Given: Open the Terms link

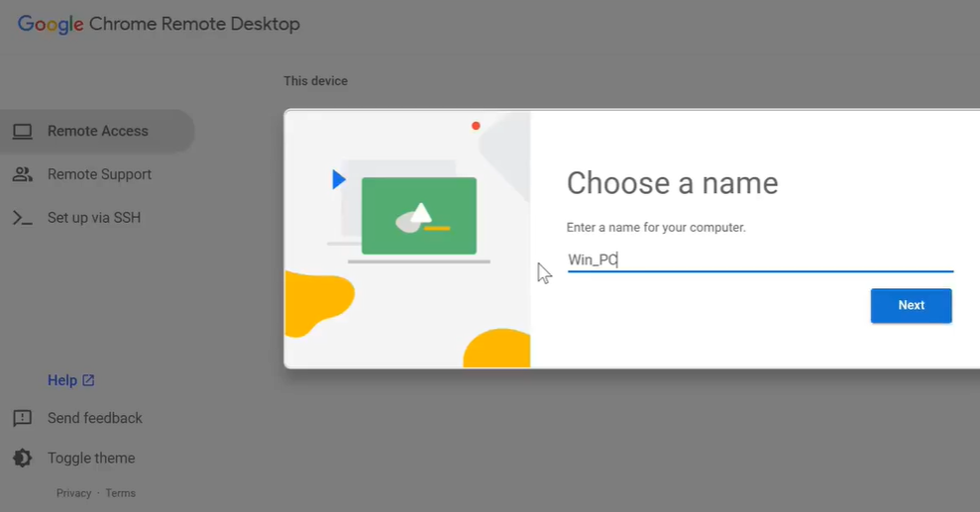Looking at the screenshot, I should [121, 493].
